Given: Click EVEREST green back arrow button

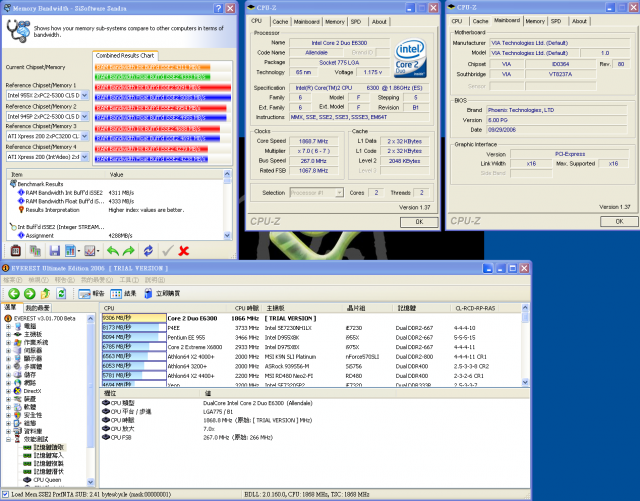Looking at the screenshot, I should 14,293.
